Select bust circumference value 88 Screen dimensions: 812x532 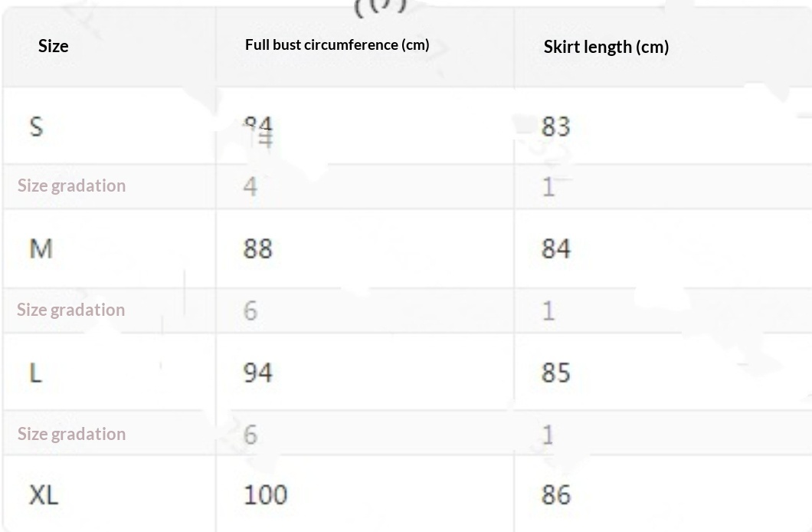click(x=258, y=249)
